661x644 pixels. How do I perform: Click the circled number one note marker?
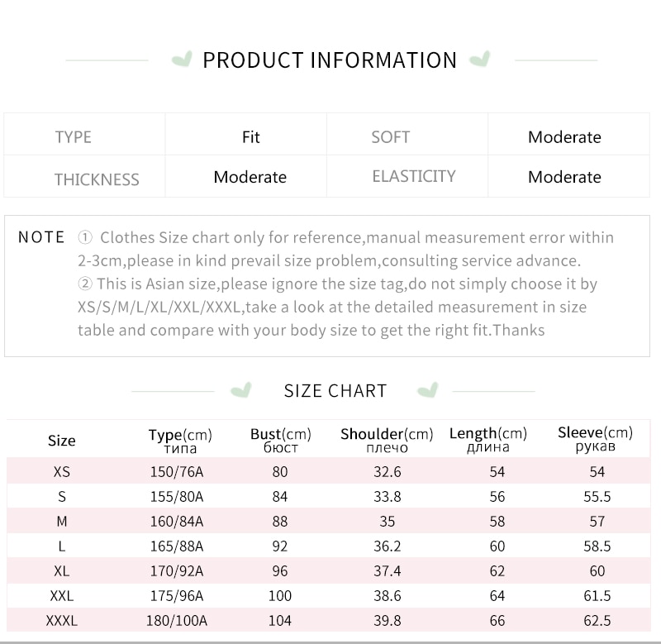tap(85, 238)
